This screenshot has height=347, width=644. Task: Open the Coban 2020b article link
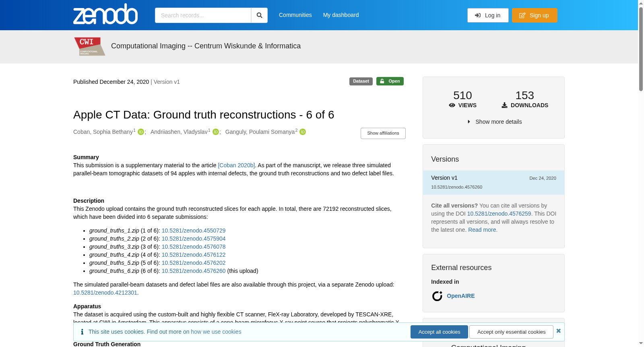pos(236,165)
